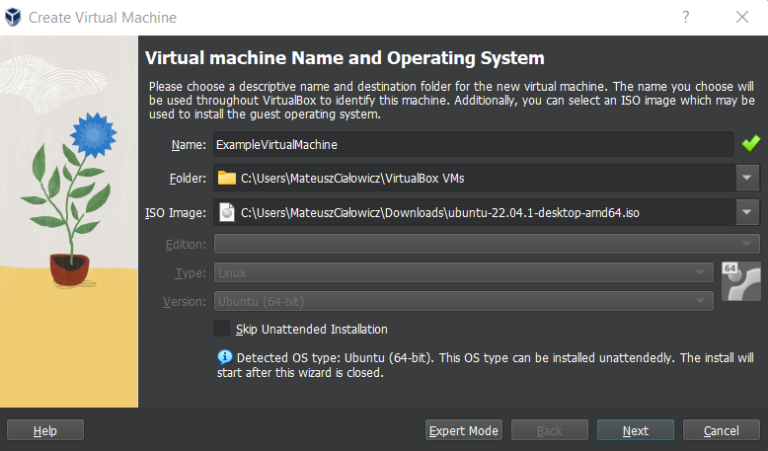Viewport: 768px width, 451px height.
Task: Proceed with the Next button
Action: [635, 430]
